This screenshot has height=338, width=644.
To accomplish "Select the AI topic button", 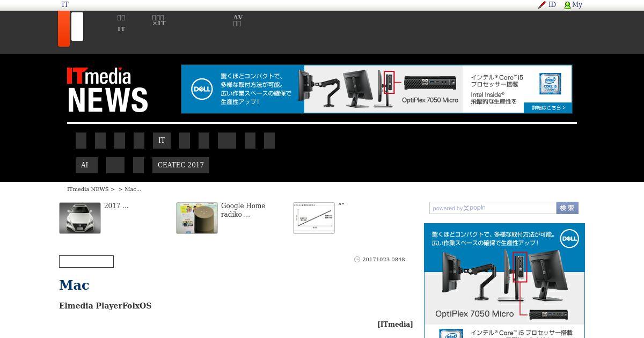I will (86, 165).
